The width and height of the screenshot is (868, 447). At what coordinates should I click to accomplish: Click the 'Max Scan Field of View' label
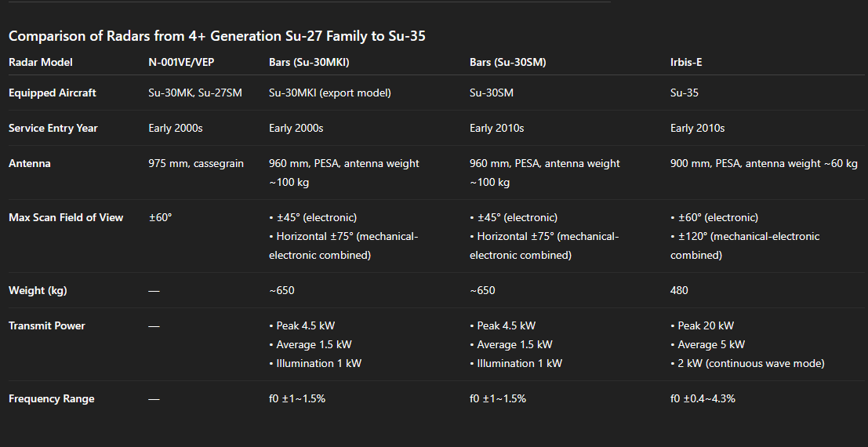(66, 217)
